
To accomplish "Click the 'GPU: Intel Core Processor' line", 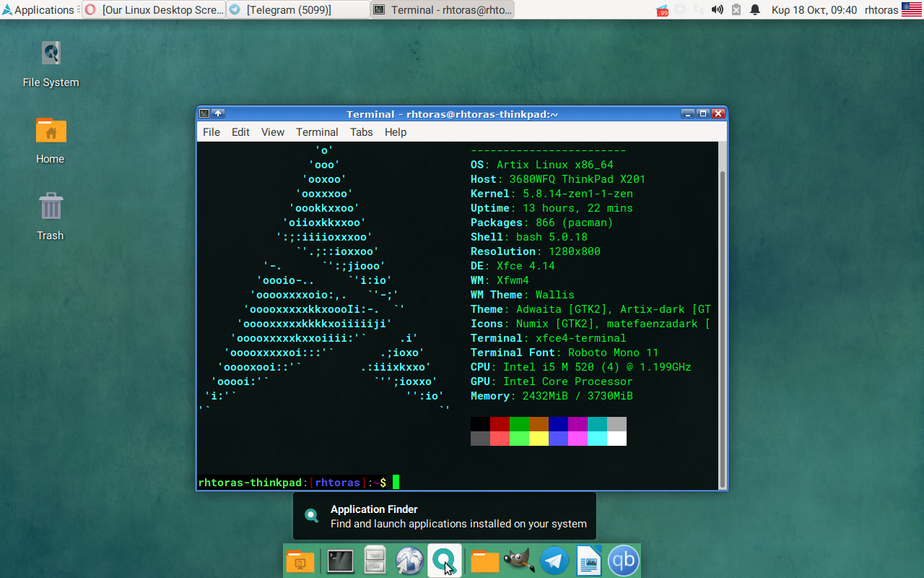I will coord(552,381).
